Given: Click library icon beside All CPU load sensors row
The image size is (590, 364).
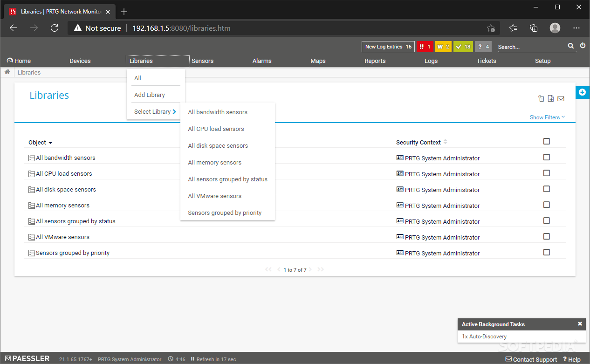Looking at the screenshot, I should pos(32,174).
